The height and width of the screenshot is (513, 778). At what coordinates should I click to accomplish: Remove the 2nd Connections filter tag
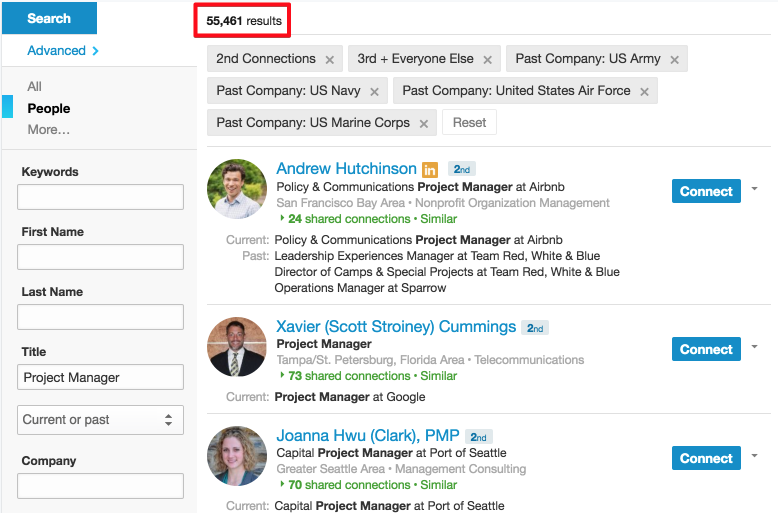tap(330, 60)
